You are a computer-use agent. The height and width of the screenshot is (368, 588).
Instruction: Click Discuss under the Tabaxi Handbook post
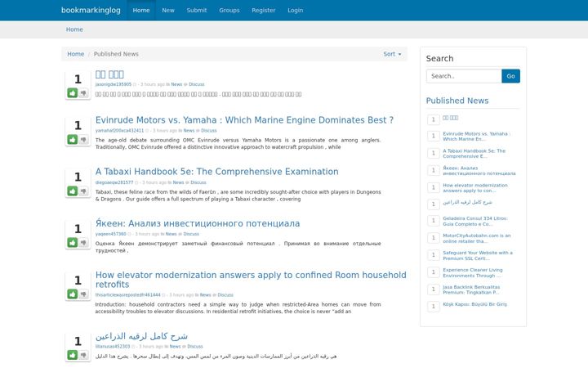pos(198,182)
